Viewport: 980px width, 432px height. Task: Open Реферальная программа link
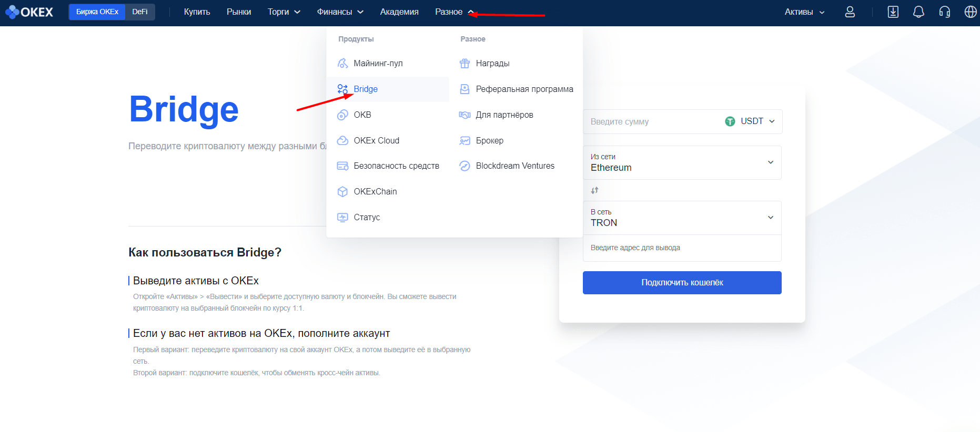coord(524,89)
